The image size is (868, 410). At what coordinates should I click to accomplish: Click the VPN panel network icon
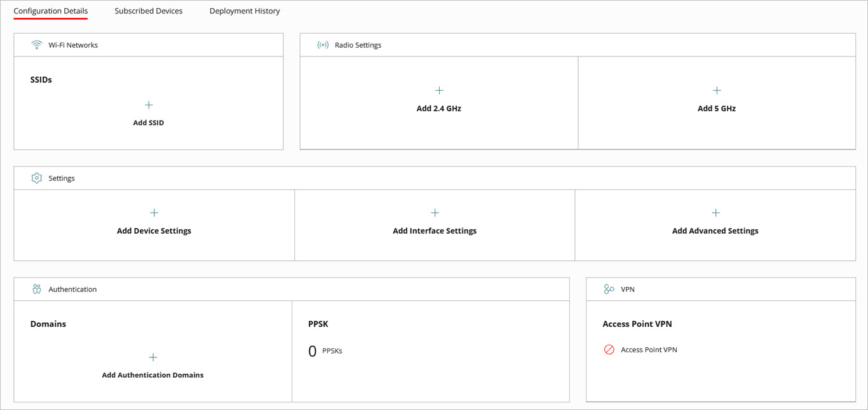pyautogui.click(x=608, y=289)
